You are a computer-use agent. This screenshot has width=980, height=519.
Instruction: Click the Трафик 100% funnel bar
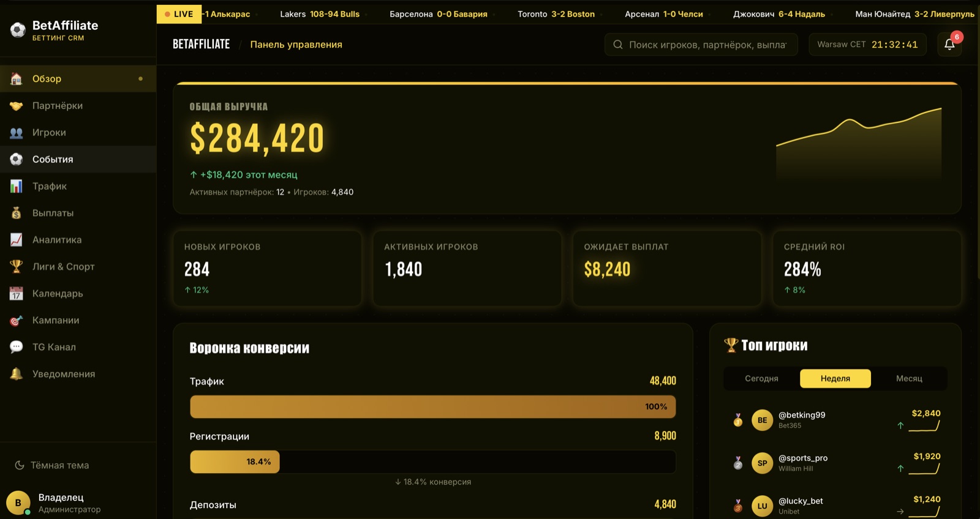click(433, 407)
